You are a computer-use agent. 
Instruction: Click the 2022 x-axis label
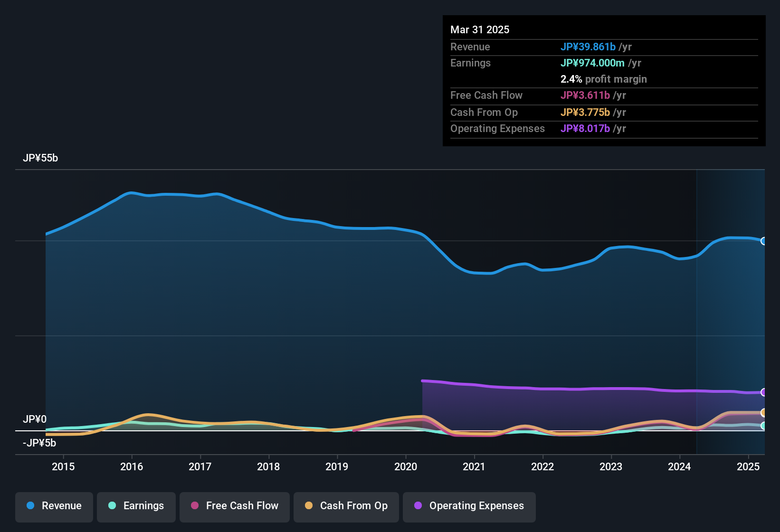click(542, 466)
